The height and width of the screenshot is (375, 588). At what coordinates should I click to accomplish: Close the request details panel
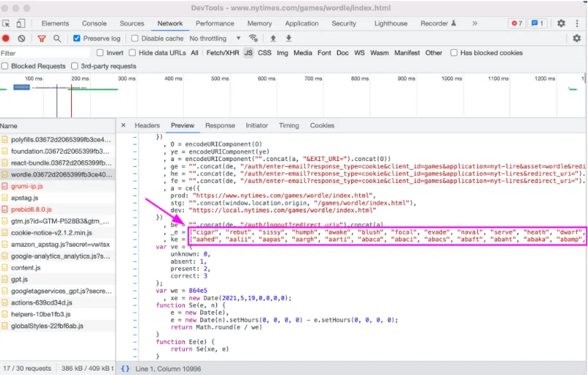click(123, 125)
